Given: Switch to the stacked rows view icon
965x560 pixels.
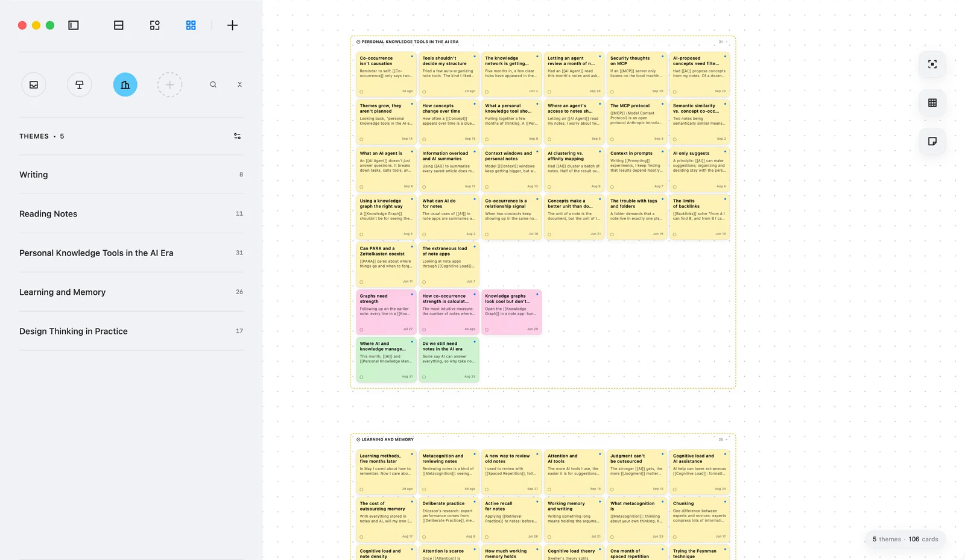Looking at the screenshot, I should tap(119, 25).
